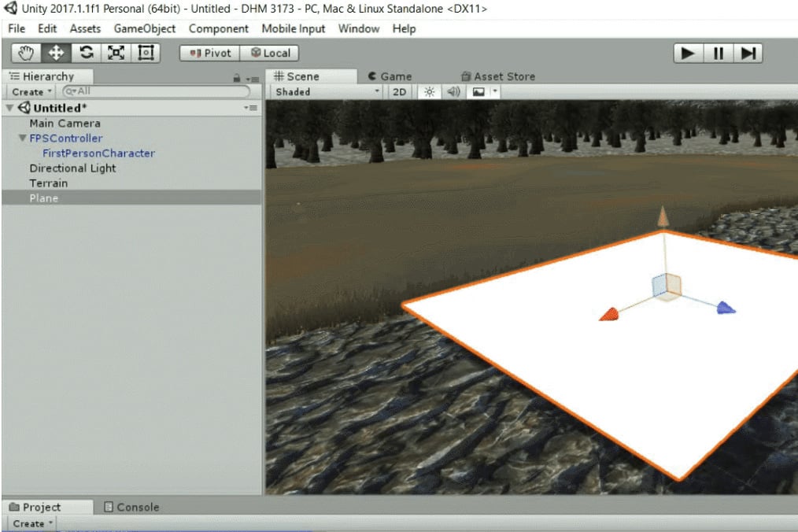798x532 pixels.
Task: Switch to the Game tab
Action: (390, 76)
